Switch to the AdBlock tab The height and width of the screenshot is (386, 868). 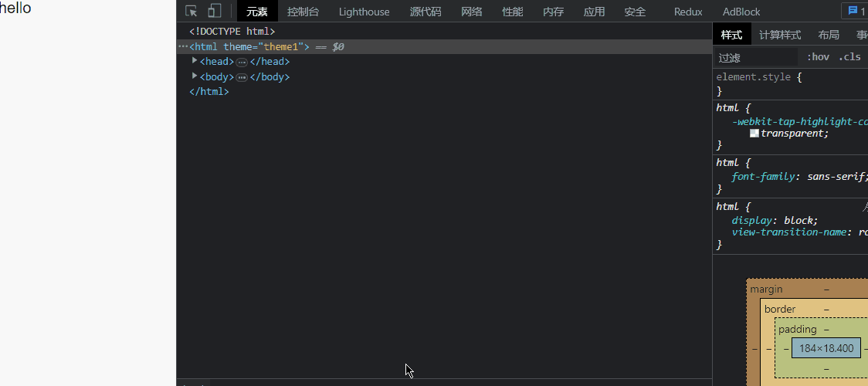[x=741, y=12]
